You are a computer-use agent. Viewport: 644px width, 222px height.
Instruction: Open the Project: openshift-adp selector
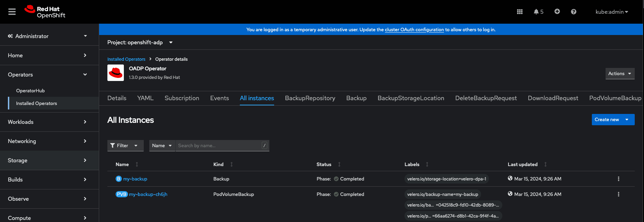140,42
